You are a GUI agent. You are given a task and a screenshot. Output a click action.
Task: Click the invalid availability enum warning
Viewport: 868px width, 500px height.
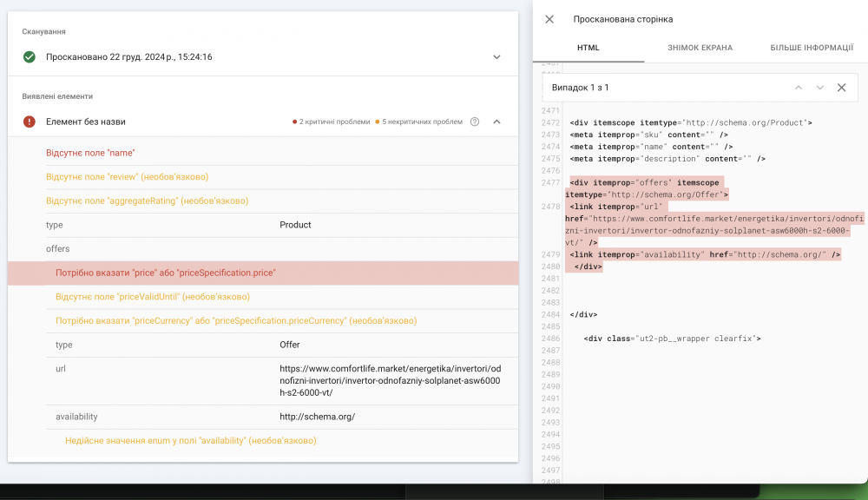tap(190, 440)
